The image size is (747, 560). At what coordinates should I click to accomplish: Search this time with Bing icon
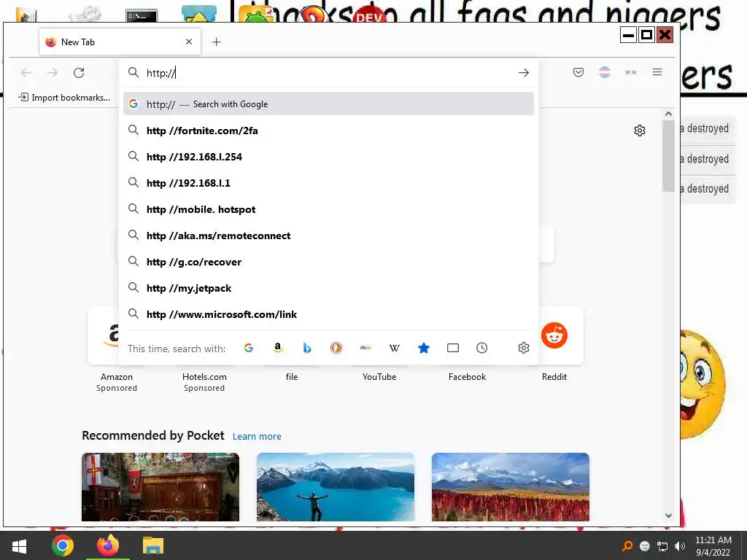click(x=307, y=348)
